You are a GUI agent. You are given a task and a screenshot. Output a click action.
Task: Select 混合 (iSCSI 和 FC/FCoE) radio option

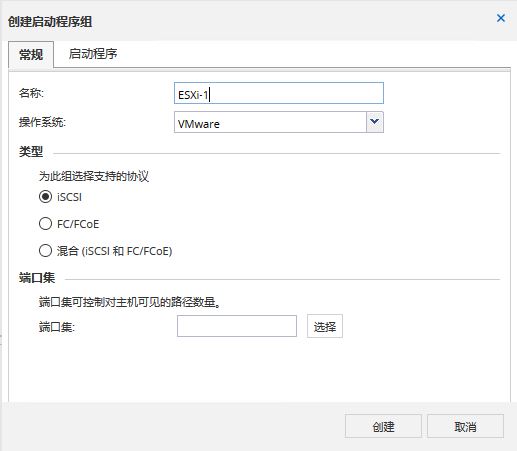(x=45, y=251)
